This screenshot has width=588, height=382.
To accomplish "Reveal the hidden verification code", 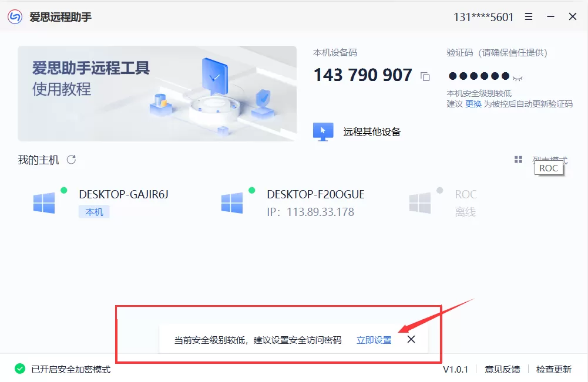I will 518,78.
